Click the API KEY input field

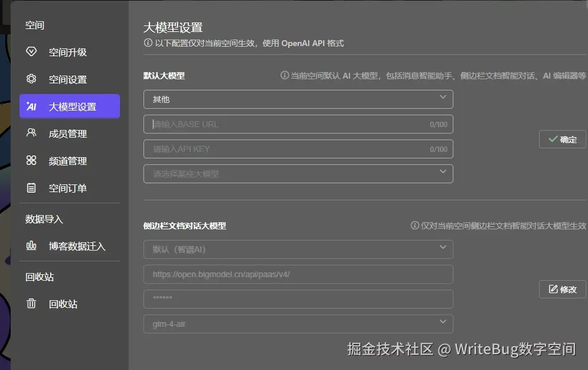298,148
